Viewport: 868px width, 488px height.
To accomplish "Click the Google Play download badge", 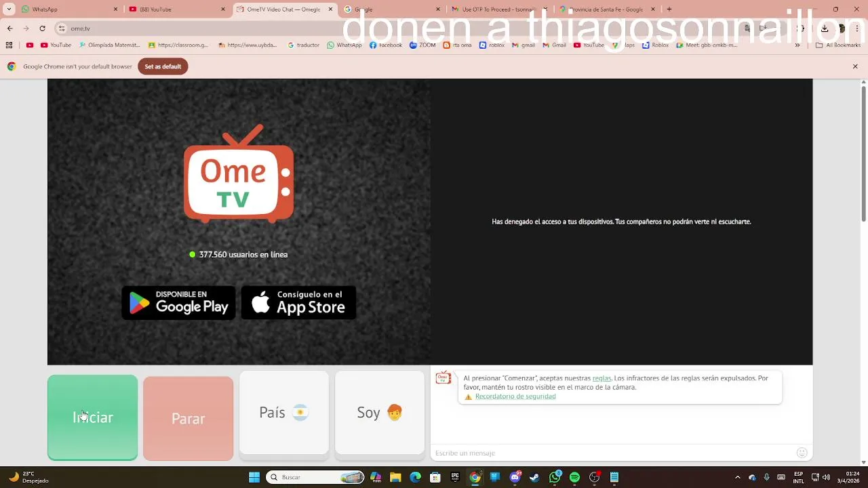I will (x=178, y=302).
